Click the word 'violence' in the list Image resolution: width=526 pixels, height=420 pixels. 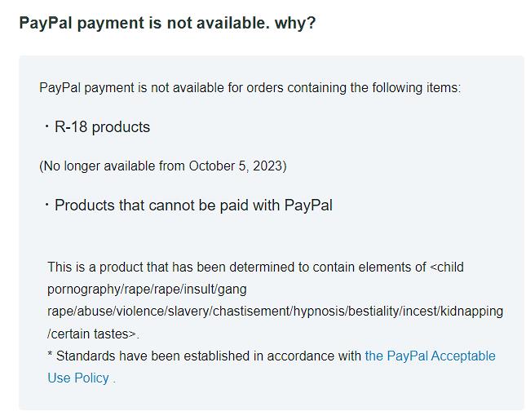click(140, 311)
